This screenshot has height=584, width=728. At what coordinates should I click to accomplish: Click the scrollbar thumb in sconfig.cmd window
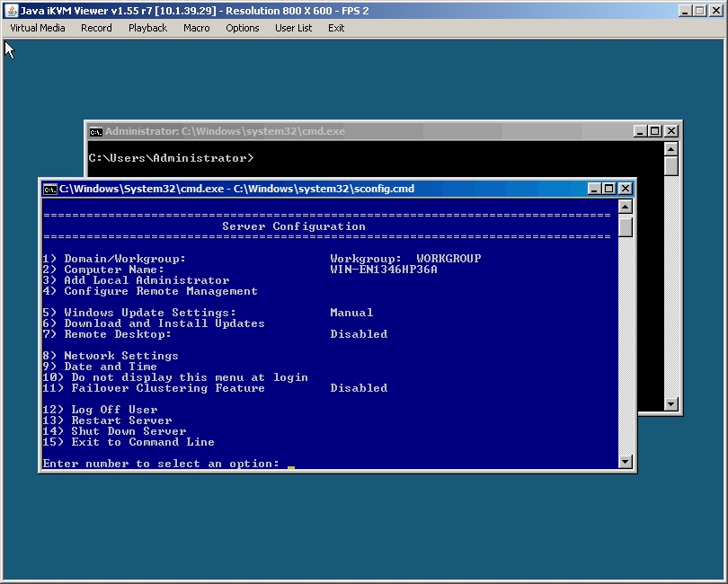pyautogui.click(x=626, y=227)
